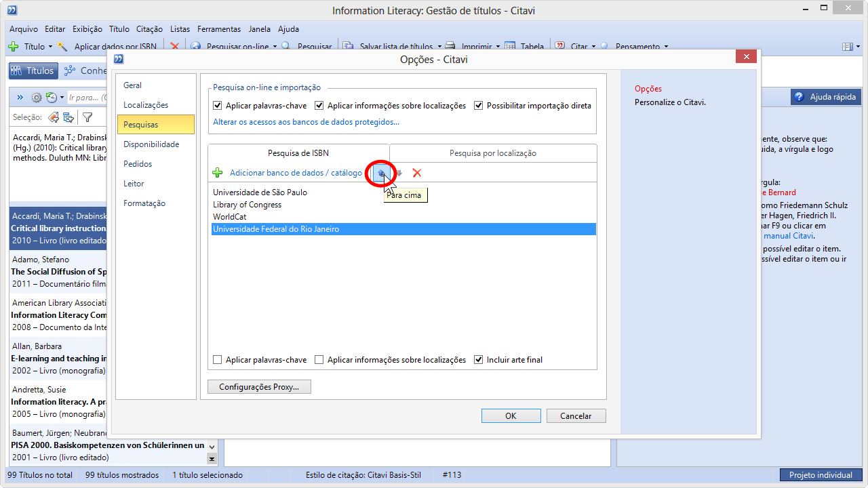Click the Tabela grid icon
868x488 pixels.
pyautogui.click(x=511, y=47)
